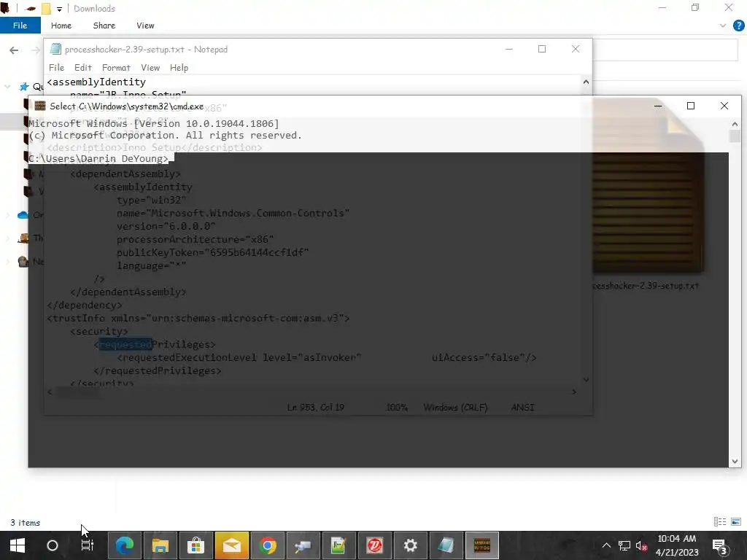Click the Notepad title bar document icon
Screen dimensions: 747x560
(55, 49)
